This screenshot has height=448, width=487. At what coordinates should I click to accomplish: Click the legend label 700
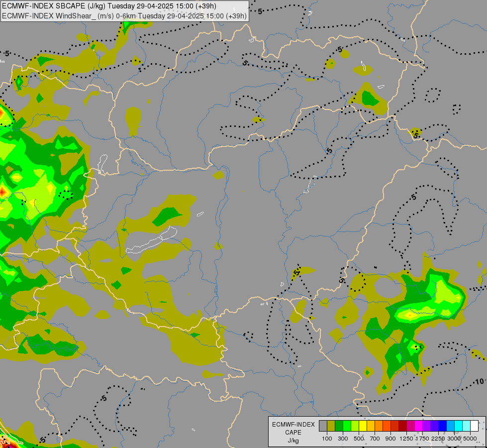point(375,439)
